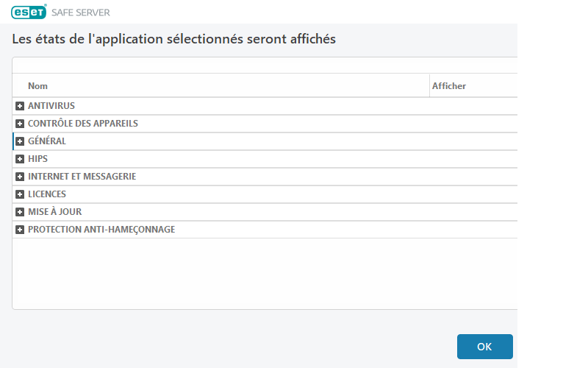The image size is (588, 368).
Task: Click the plus icon next to MISE À JOUR
Action: click(20, 212)
